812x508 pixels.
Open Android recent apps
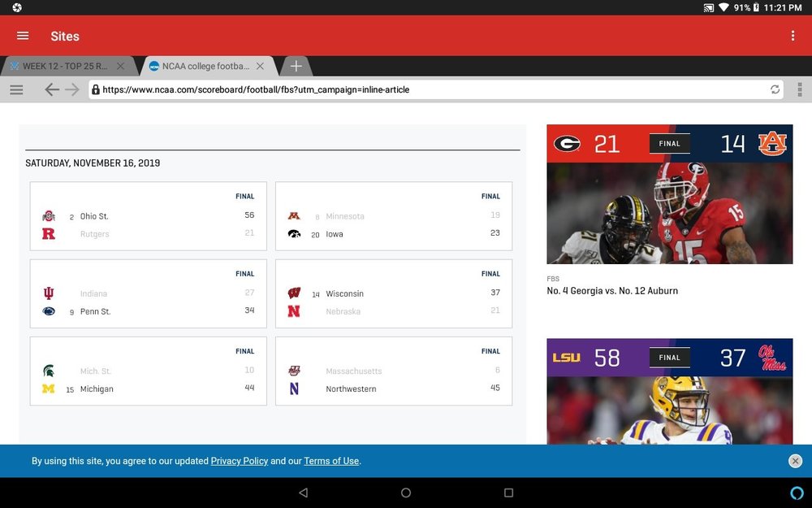click(x=509, y=493)
